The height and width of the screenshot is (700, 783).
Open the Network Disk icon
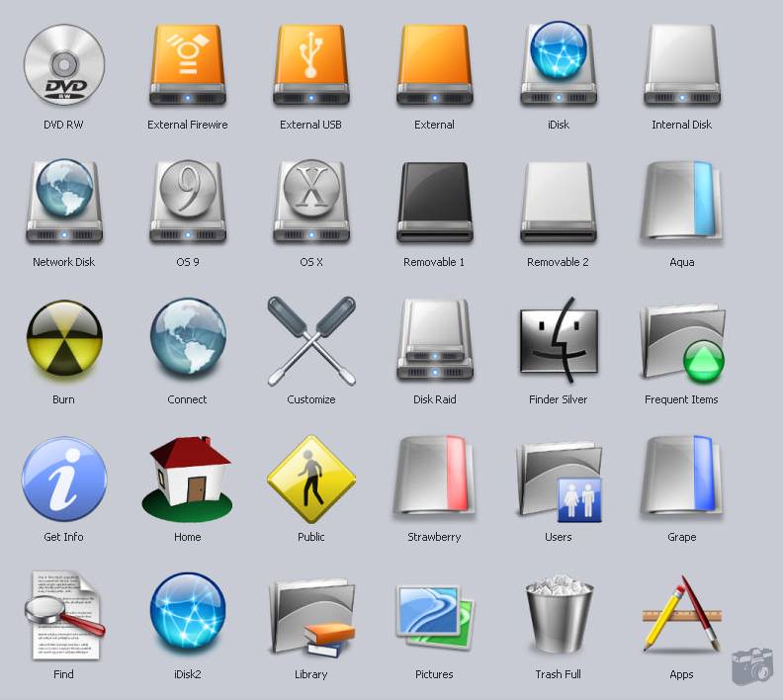[63, 202]
